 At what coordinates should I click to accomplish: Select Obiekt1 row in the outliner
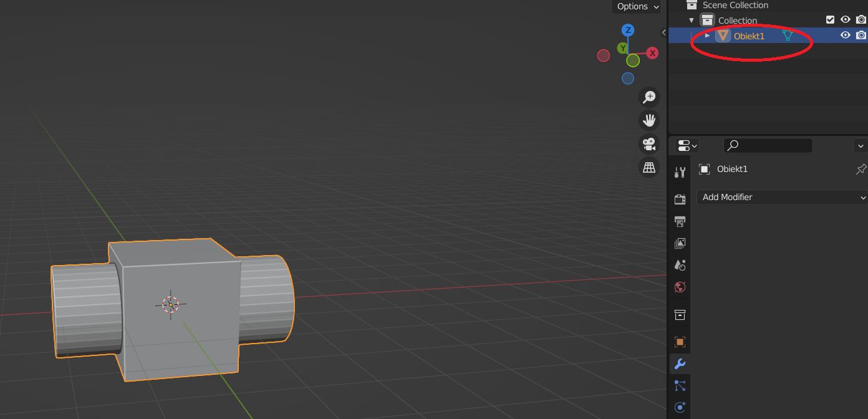(x=768, y=36)
